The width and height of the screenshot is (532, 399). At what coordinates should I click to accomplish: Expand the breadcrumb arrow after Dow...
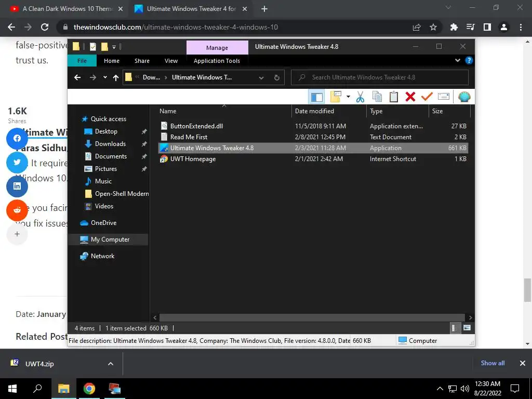166,77
